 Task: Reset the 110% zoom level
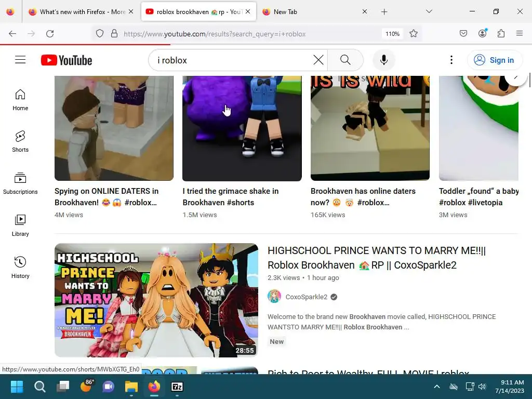393,34
